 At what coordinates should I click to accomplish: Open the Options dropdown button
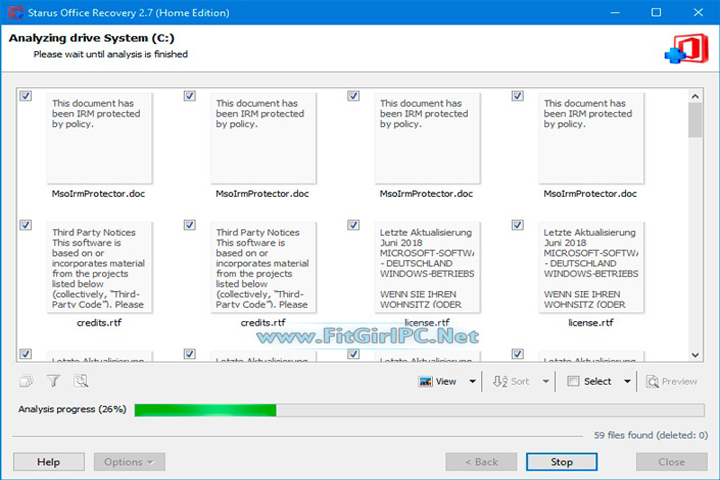(129, 462)
